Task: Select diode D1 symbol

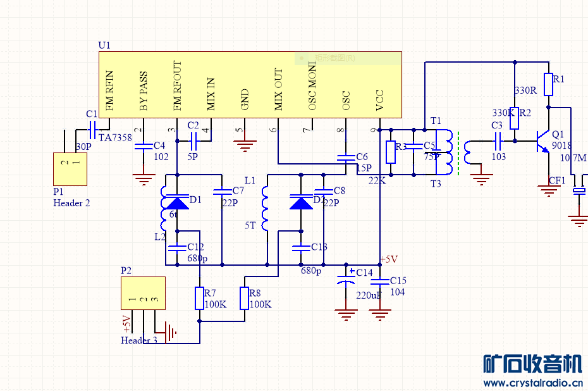Action: coord(178,202)
